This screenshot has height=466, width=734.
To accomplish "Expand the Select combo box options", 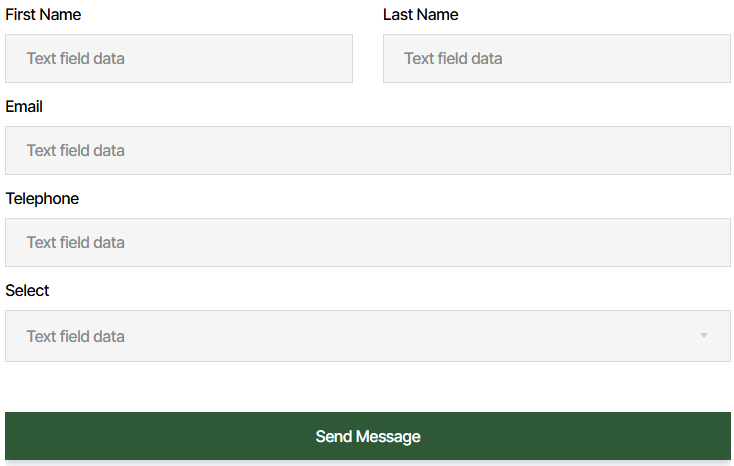I will [367, 336].
